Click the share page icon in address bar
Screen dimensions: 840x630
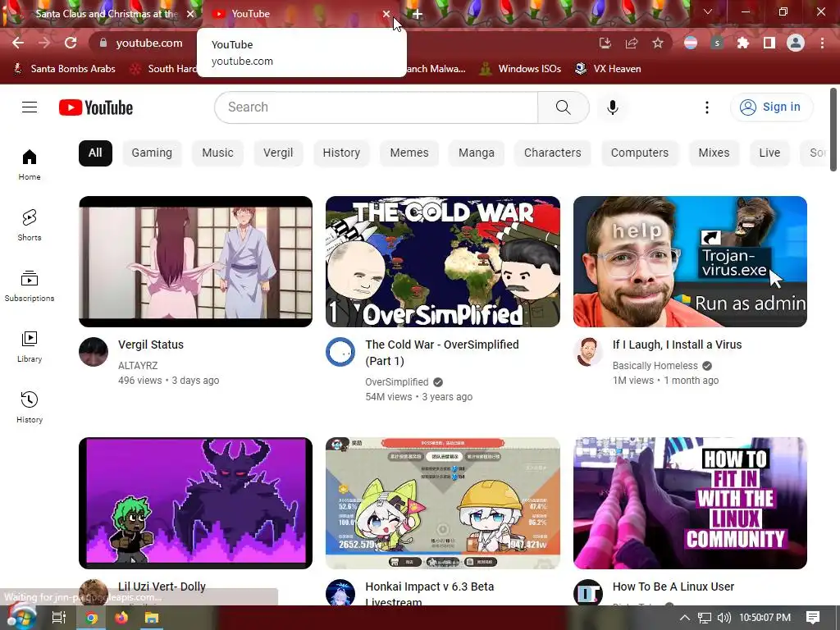(x=632, y=43)
